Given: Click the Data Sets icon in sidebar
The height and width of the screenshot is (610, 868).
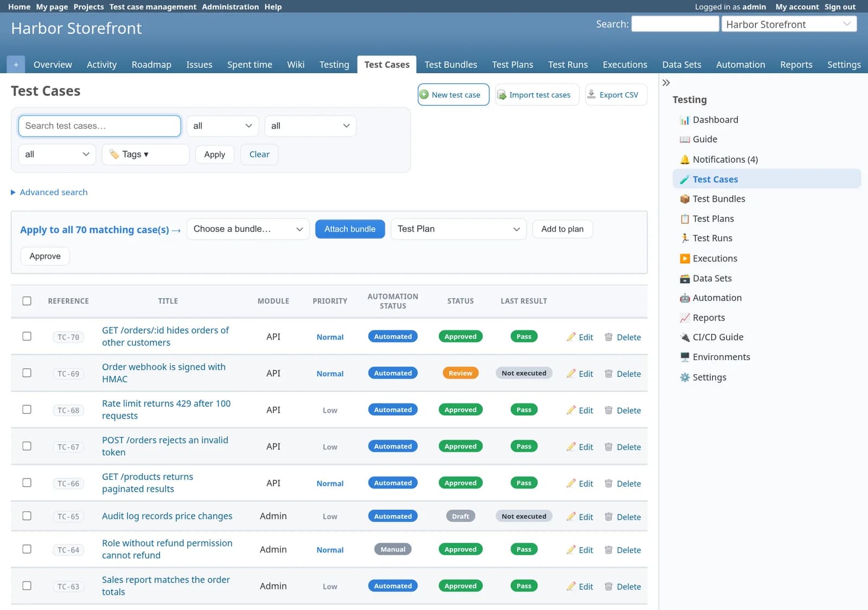Looking at the screenshot, I should (685, 279).
